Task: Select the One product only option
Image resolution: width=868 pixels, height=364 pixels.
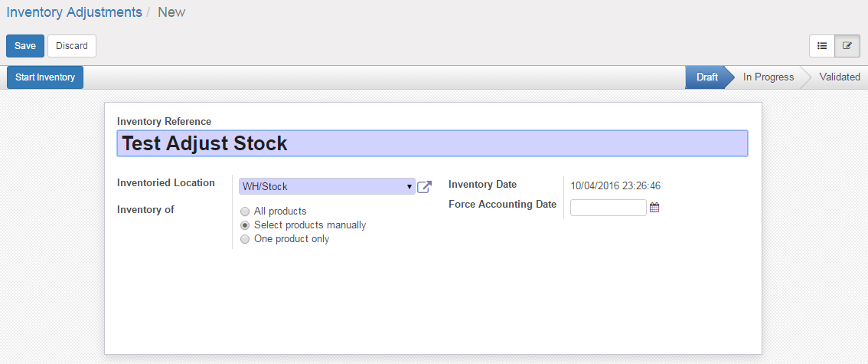Action: (x=245, y=239)
